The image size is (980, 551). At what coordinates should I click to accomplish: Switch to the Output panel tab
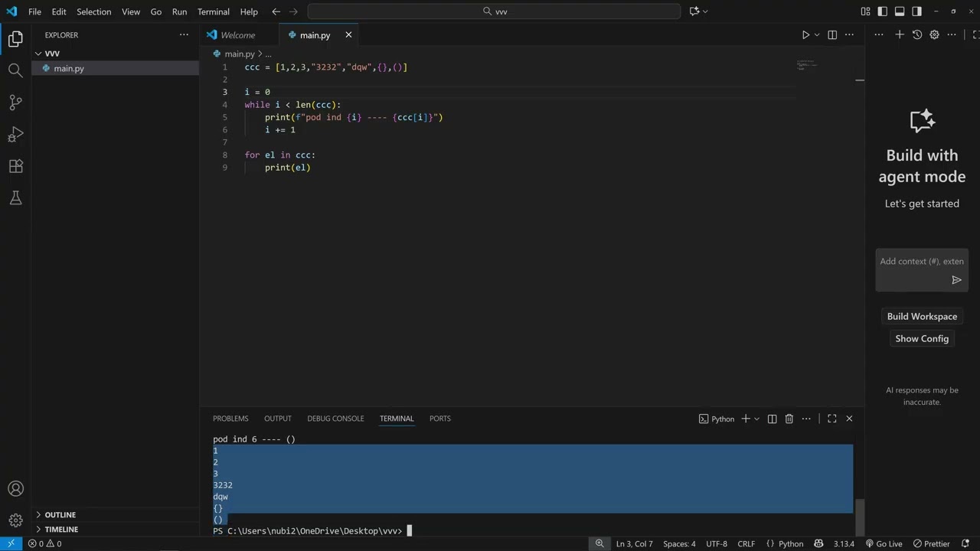[x=278, y=419]
